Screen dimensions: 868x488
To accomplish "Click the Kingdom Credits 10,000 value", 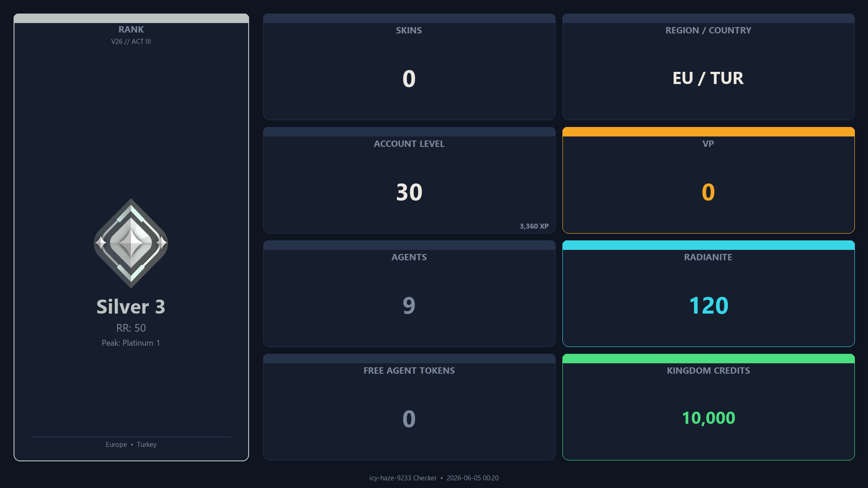I will tap(708, 418).
